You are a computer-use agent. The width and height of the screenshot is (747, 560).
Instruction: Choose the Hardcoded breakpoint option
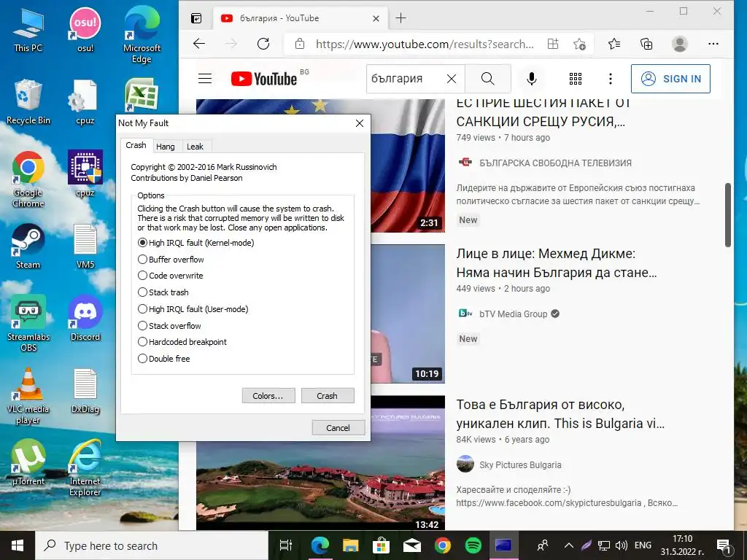(182, 342)
